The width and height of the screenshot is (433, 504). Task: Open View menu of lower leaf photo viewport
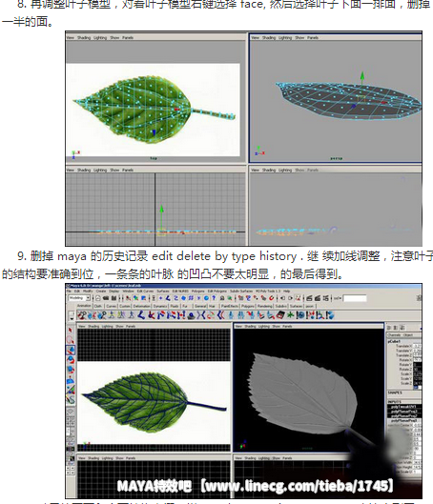(82, 326)
